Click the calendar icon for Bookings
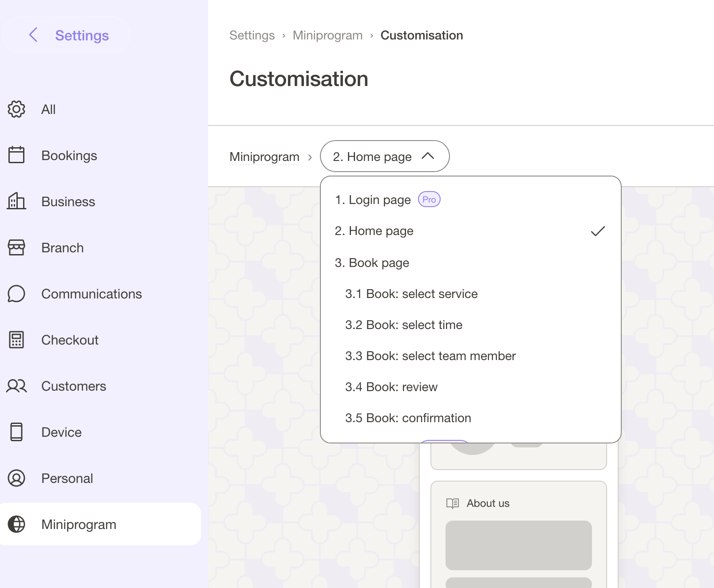 click(16, 155)
